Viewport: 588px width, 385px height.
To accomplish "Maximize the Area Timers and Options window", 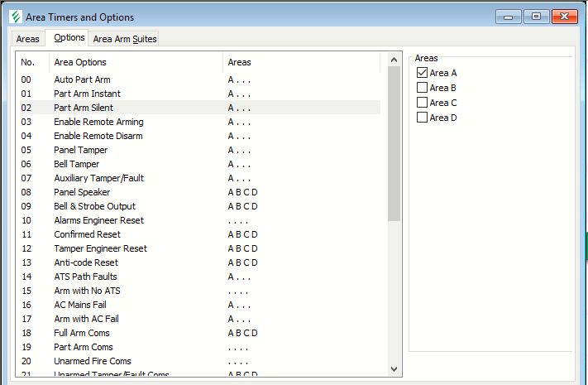I will click(x=536, y=17).
